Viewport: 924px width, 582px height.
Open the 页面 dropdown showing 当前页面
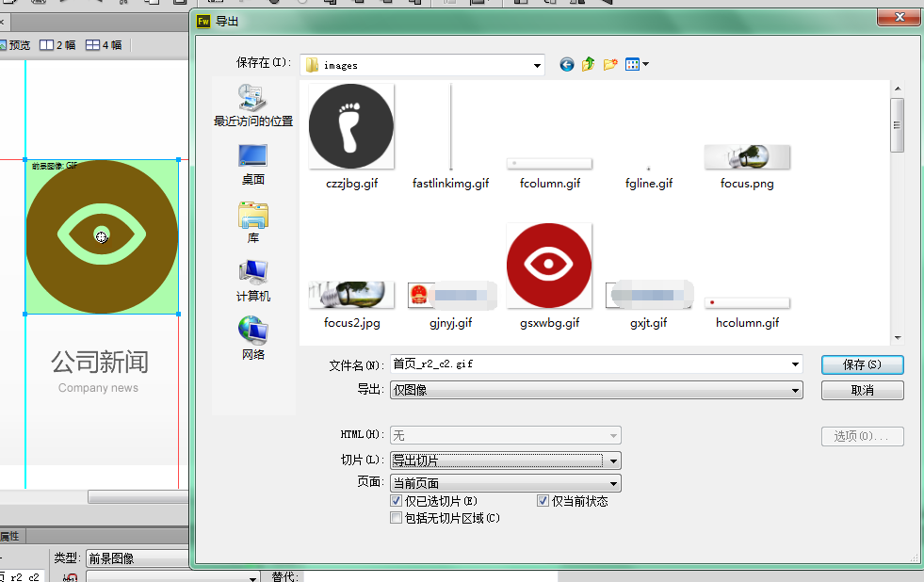click(x=615, y=482)
